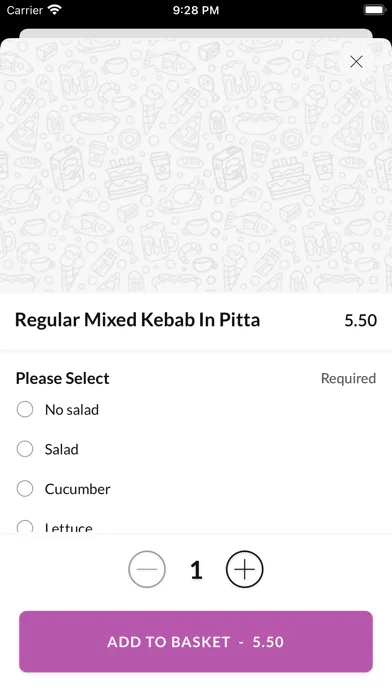The image size is (392, 696).
Task: Tap the food pattern header image
Action: (196, 166)
